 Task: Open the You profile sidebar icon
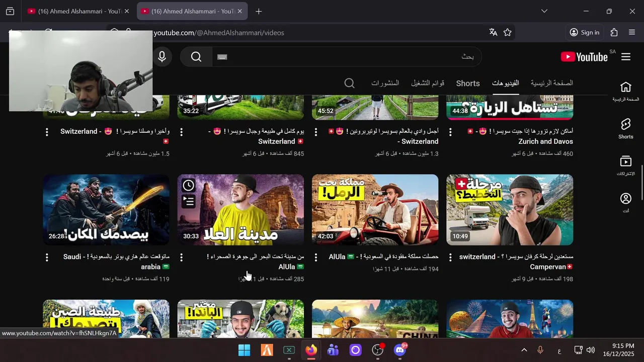click(x=626, y=203)
